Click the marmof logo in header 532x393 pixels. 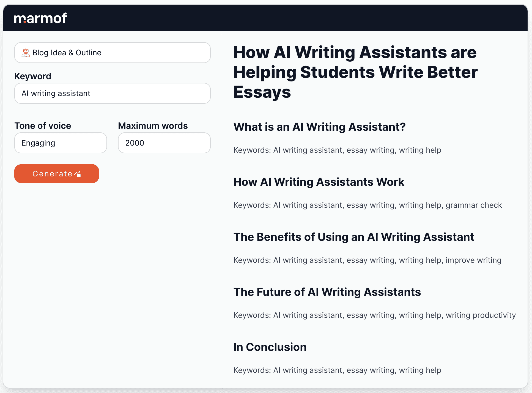(x=41, y=18)
